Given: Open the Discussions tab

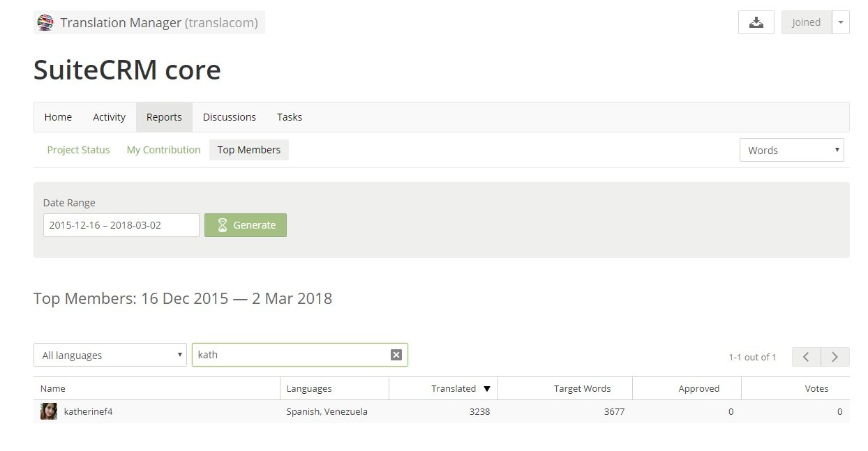Looking at the screenshot, I should pos(230,117).
